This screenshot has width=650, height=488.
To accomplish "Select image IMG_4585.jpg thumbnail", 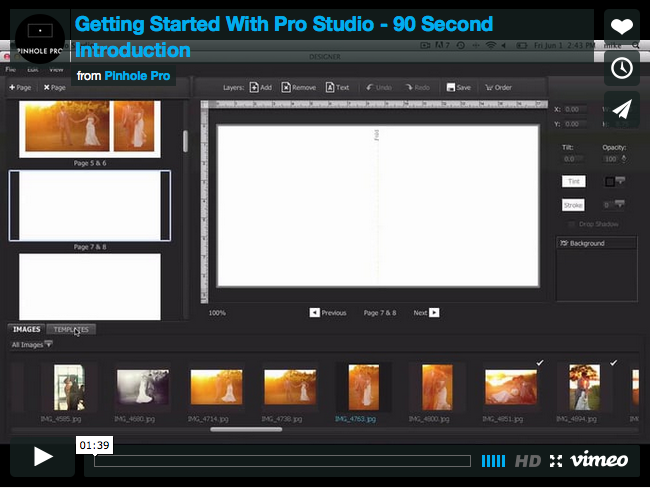I will [69, 387].
